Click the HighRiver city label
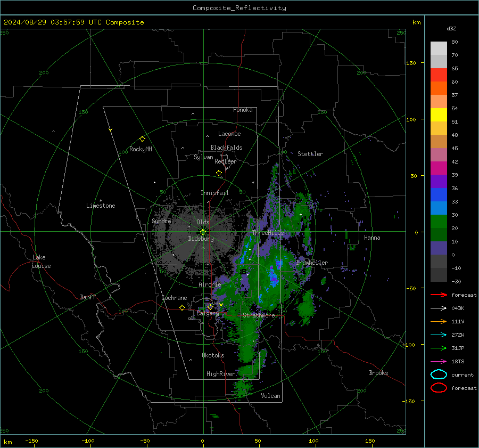 [221, 374]
